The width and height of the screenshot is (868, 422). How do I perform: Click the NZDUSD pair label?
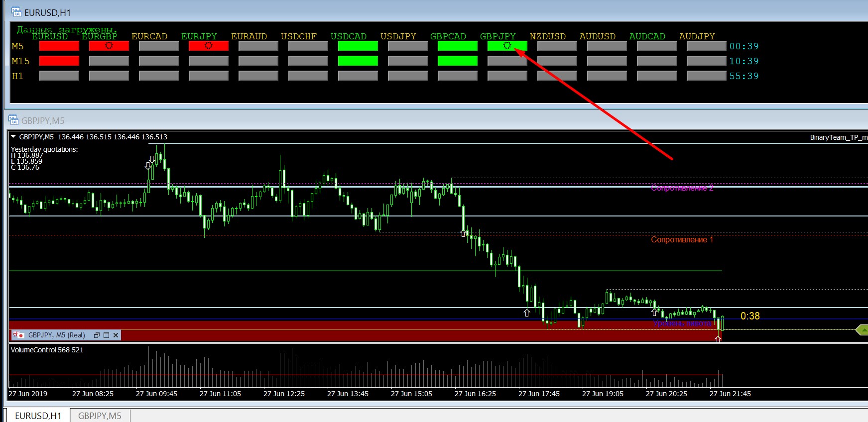(548, 36)
